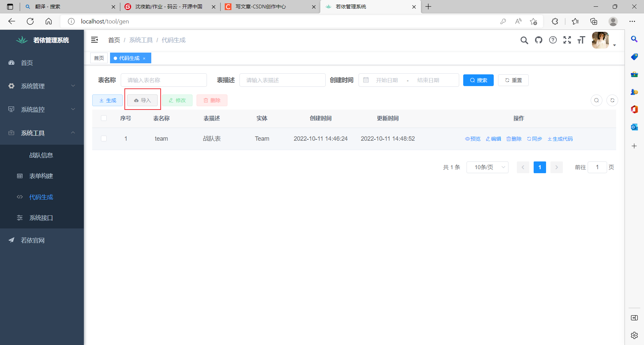Open the Edge sidebar Office icon
Viewport: 644px width, 345px height.
click(634, 109)
